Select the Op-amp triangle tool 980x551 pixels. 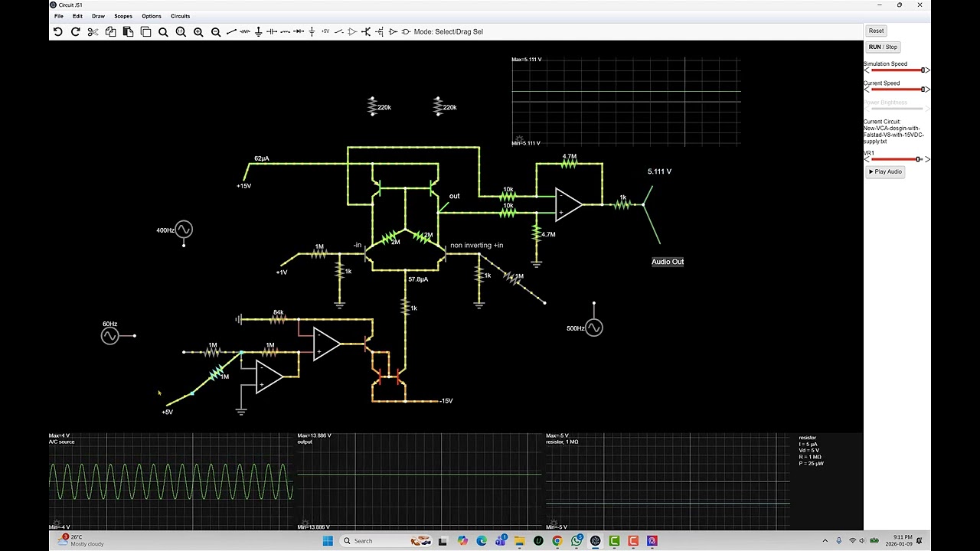point(352,31)
